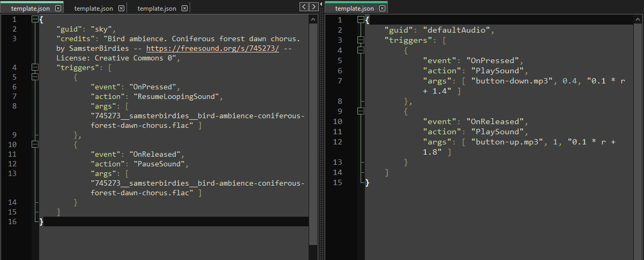Viewport: 644px width, 260px height.
Task: Close the third template.json tab
Action: [184, 9]
